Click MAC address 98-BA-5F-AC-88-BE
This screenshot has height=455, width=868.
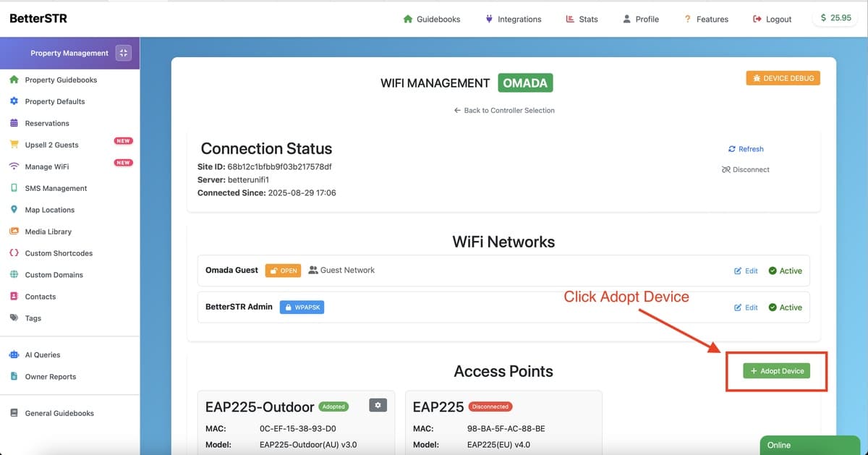pos(506,428)
